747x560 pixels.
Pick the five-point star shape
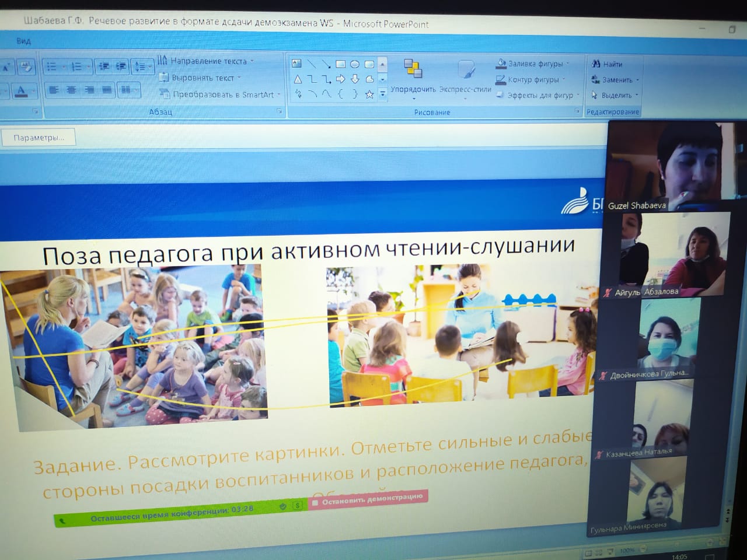369,94
